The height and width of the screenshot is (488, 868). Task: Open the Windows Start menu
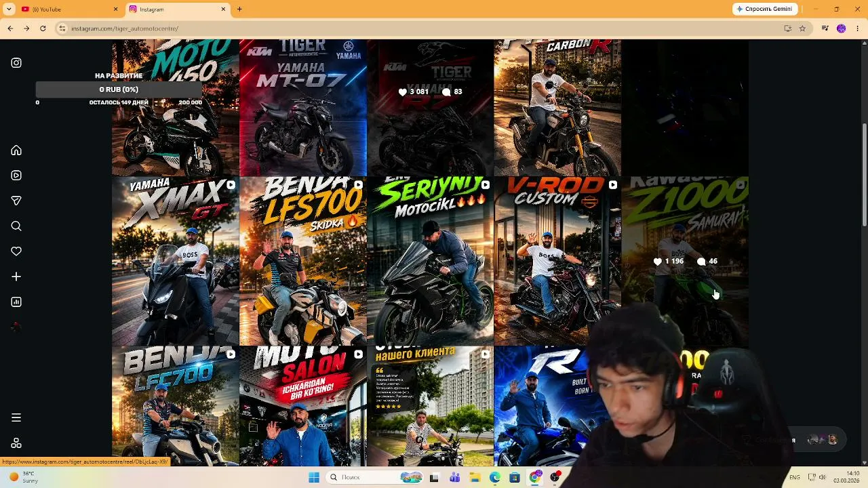[x=314, y=477]
